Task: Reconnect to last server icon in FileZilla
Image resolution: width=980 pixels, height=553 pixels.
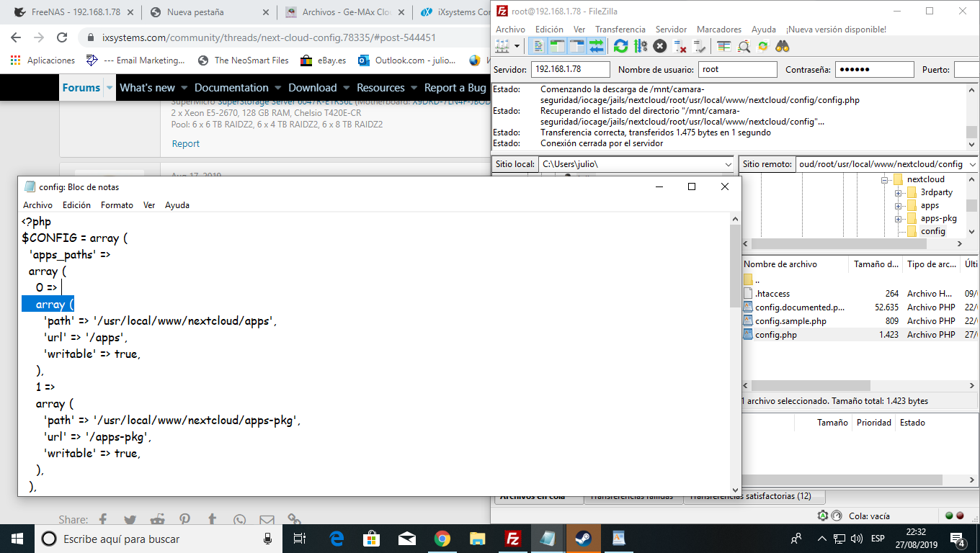Action: pyautogui.click(x=699, y=46)
